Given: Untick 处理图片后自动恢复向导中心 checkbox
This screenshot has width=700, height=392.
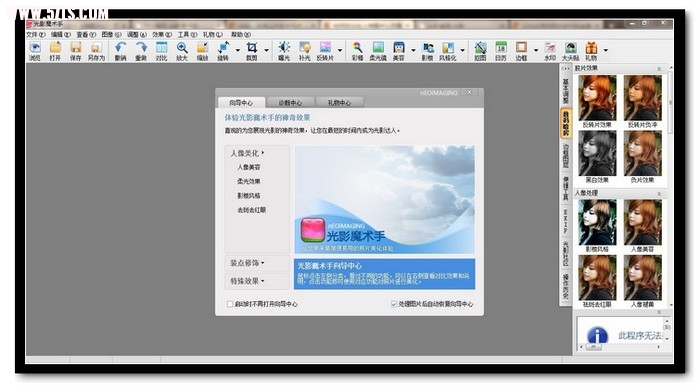Looking at the screenshot, I should (x=394, y=304).
